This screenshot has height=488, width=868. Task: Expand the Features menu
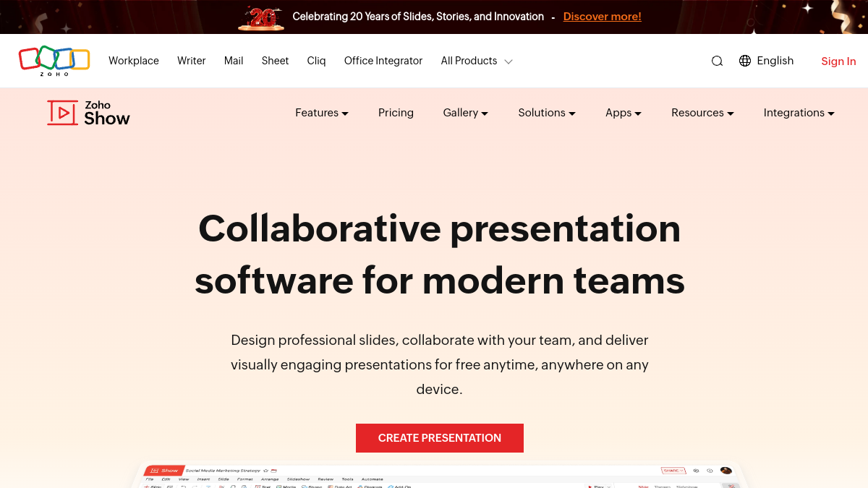[322, 113]
